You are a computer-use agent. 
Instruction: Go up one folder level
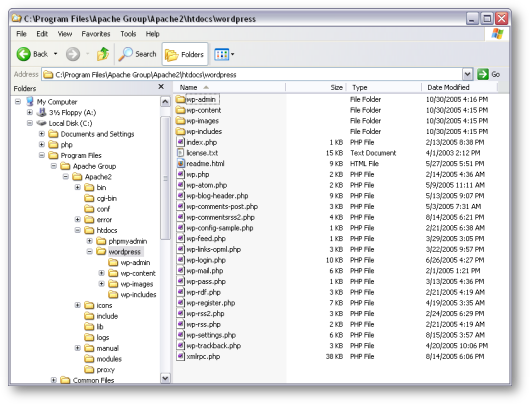[103, 54]
